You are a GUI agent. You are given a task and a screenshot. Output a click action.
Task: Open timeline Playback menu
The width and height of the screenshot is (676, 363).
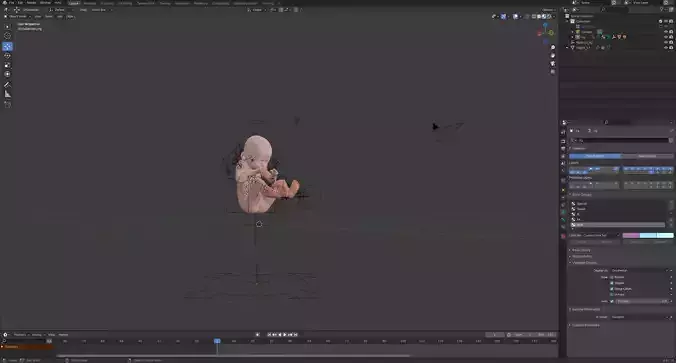pyautogui.click(x=20, y=335)
